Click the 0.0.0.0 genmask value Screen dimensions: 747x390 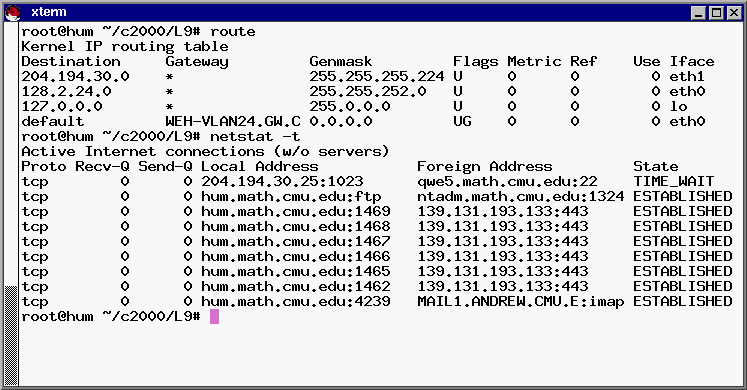click(341, 121)
